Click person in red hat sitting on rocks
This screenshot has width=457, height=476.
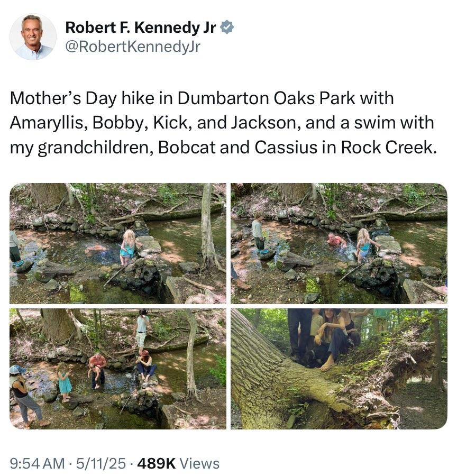[146, 365]
